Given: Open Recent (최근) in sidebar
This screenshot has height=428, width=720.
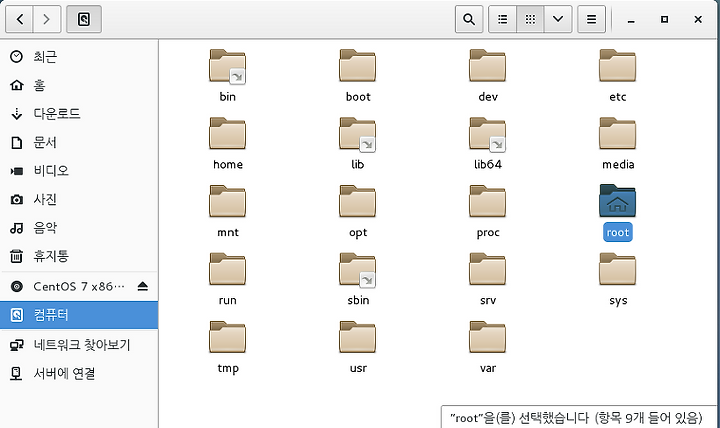Looking at the screenshot, I should point(79,57).
